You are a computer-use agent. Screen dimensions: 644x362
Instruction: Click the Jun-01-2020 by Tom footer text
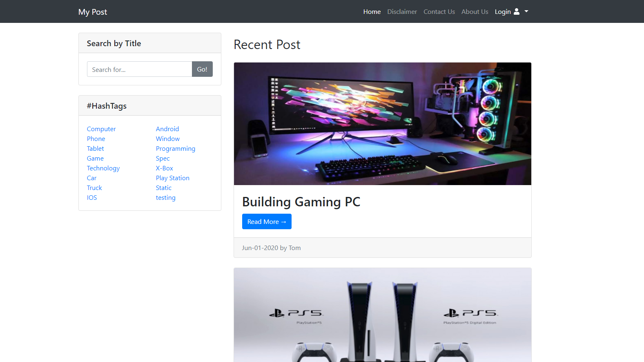coord(271,248)
